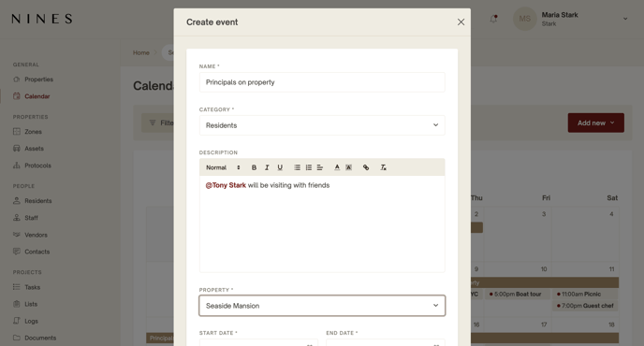644x346 pixels.
Task: Click the Add new button
Action: (x=596, y=123)
